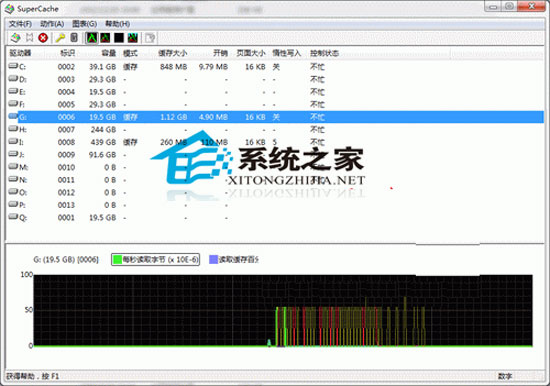The image size is (550, 386).
Task: Sort by the 驱动器 column header
Action: tap(20, 53)
